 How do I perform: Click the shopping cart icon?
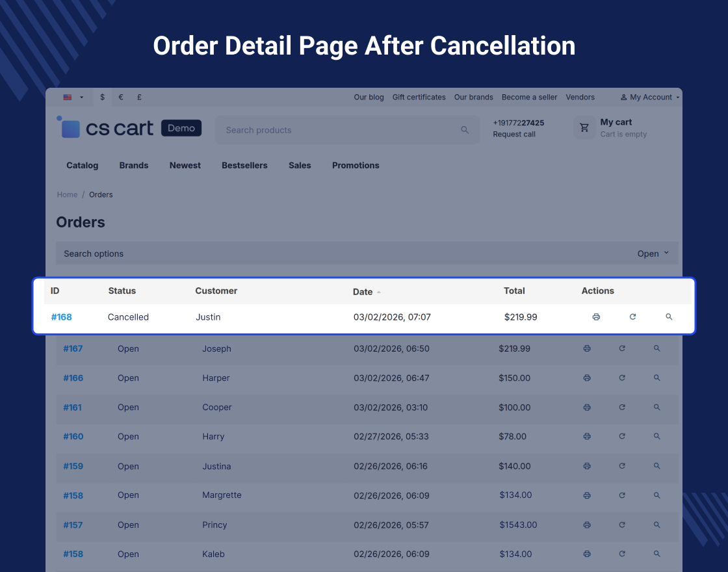coord(584,127)
